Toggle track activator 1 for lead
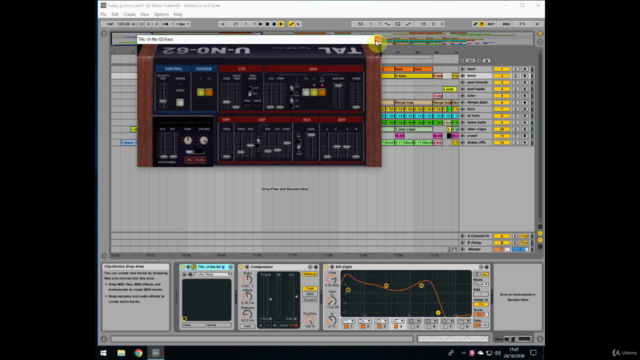This screenshot has width=640, height=360. click(x=502, y=69)
